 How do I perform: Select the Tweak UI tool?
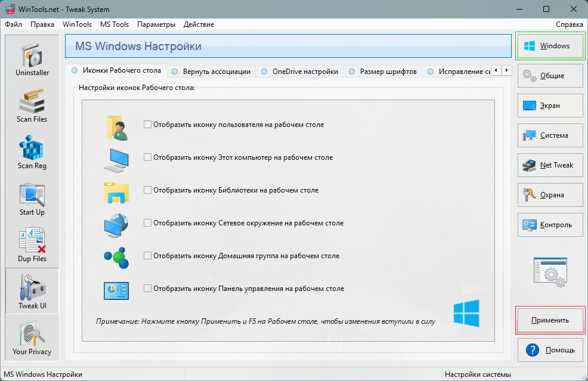point(32,291)
